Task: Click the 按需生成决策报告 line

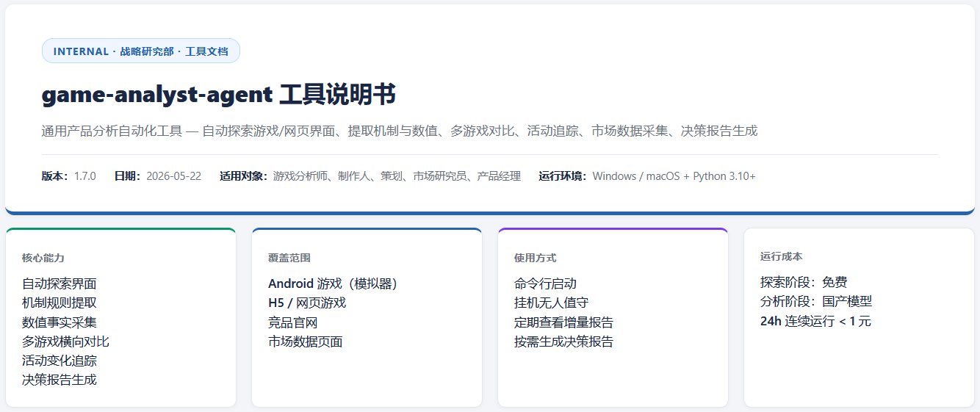Action: 564,341
